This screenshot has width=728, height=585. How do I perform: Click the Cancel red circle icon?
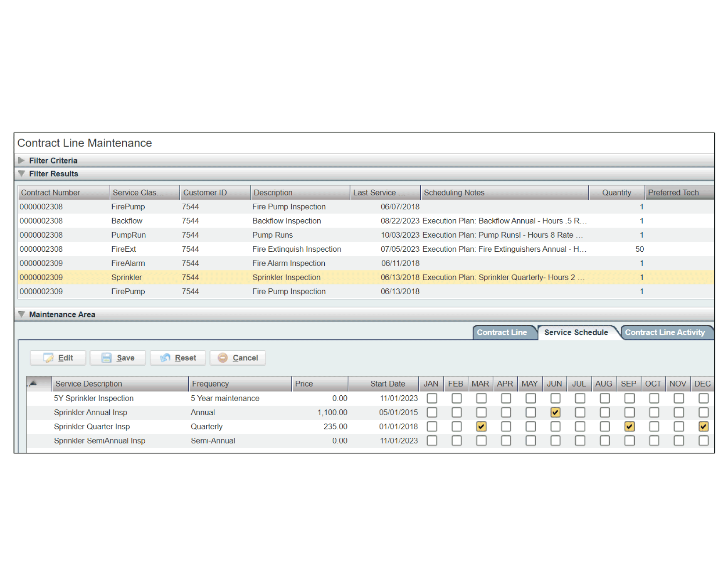[223, 358]
